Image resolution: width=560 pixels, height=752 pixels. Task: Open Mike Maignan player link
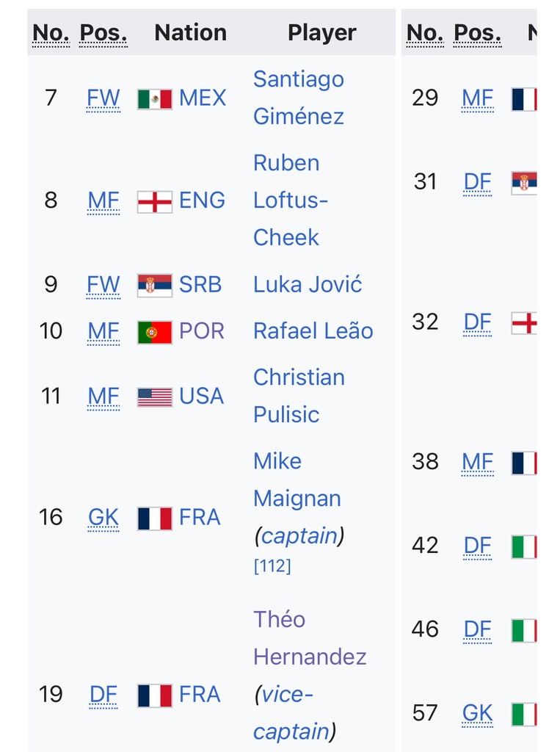click(x=297, y=480)
